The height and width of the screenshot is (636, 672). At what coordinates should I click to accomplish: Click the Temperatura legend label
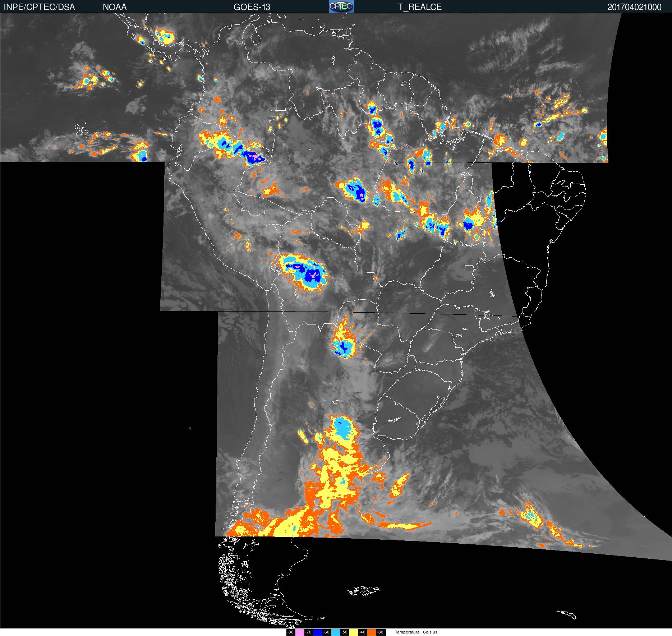pos(407,632)
